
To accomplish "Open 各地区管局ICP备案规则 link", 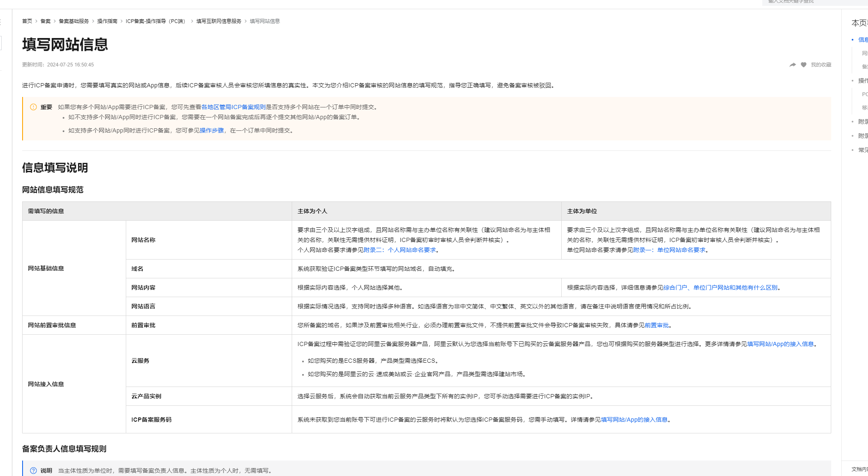I will (x=233, y=107).
